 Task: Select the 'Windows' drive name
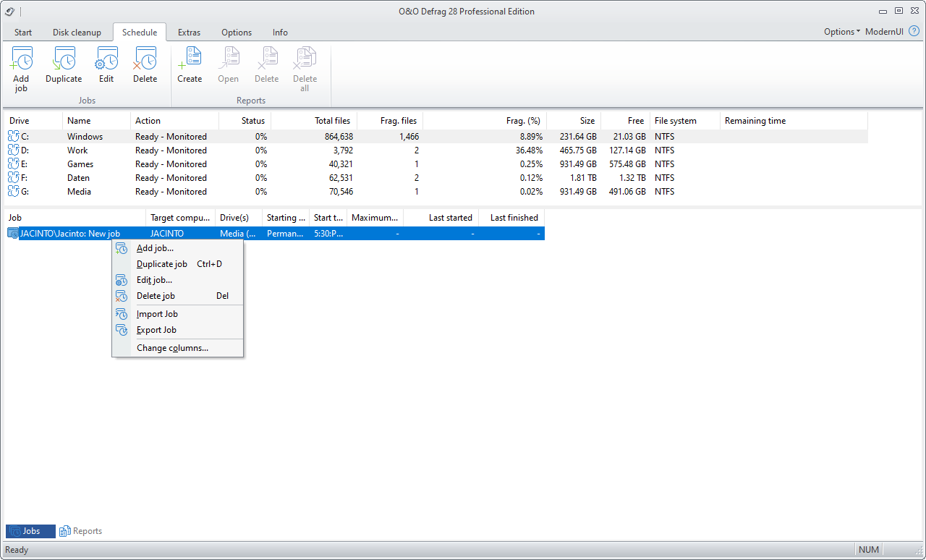pyautogui.click(x=85, y=137)
